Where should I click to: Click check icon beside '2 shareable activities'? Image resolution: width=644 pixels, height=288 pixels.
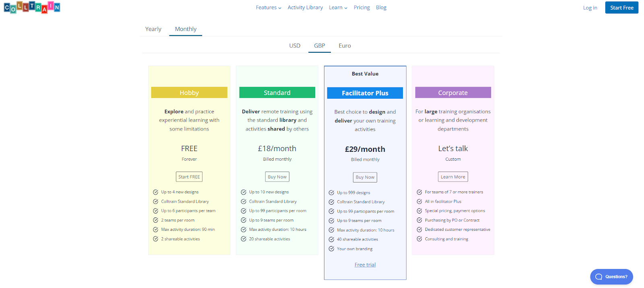(x=155, y=239)
